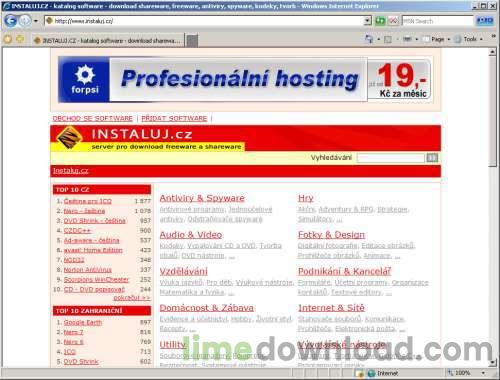Image resolution: width=500 pixels, height=380 pixels.
Task: Click the INSTALUJ.cz logo icon
Action: [69, 138]
